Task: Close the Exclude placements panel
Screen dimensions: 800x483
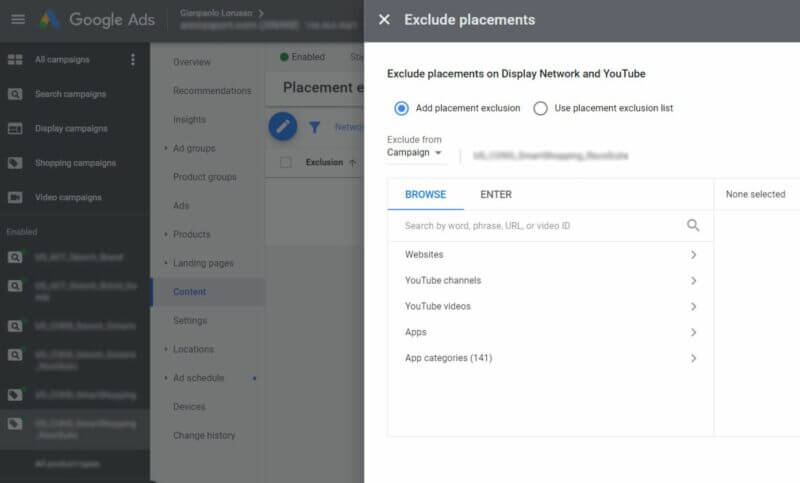Action: (x=384, y=19)
